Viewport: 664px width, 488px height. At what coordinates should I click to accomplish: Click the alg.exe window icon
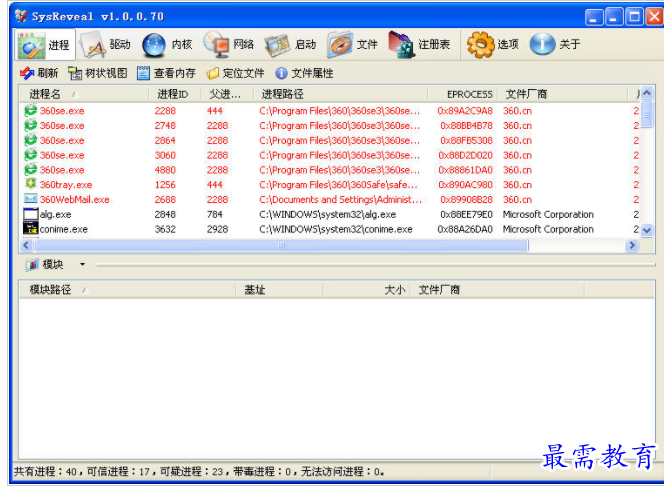(30, 214)
